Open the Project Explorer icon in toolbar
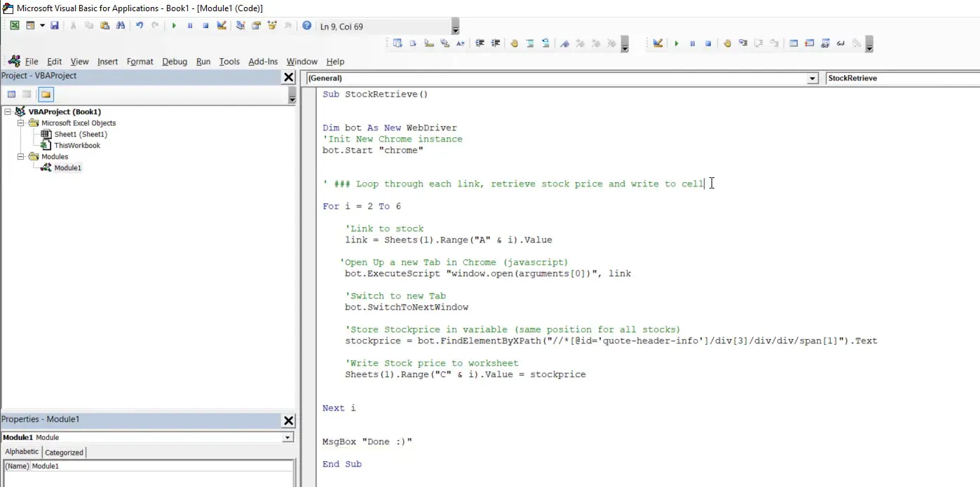This screenshot has height=487, width=980. [240, 25]
